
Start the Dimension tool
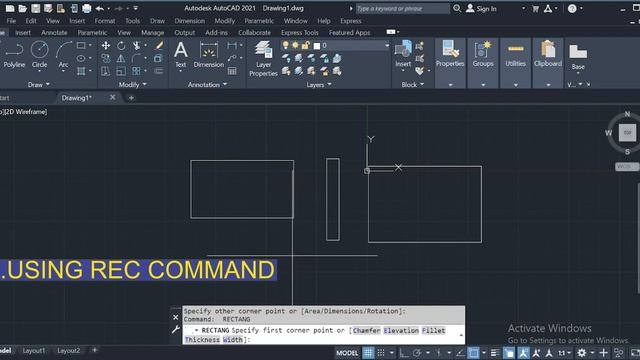coord(209,55)
